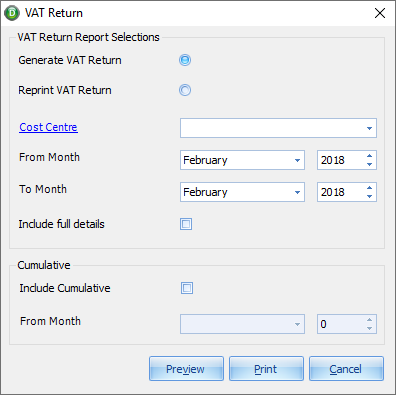Tick the Include Cumulative checkbox

point(187,288)
